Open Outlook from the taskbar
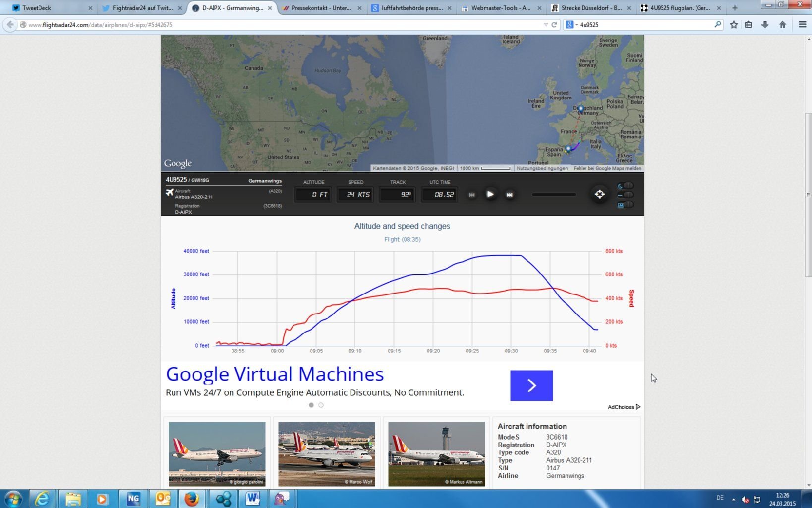The width and height of the screenshot is (812, 508). coord(163,499)
